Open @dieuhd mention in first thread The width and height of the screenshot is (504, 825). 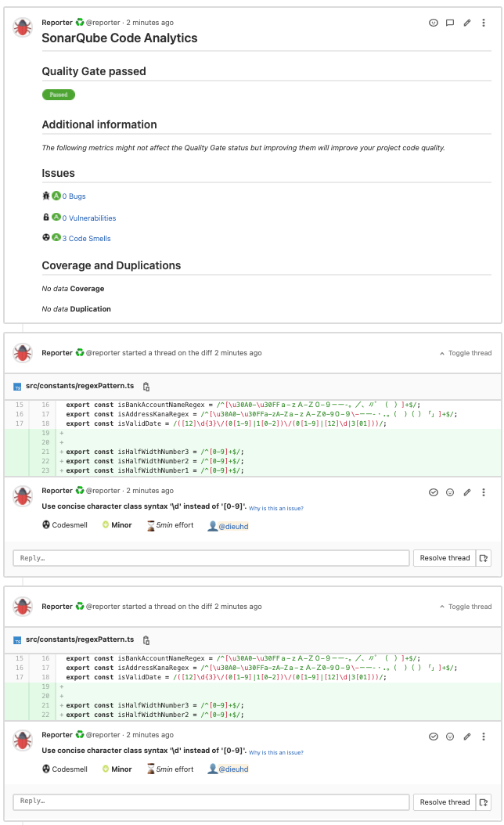pyautogui.click(x=233, y=526)
